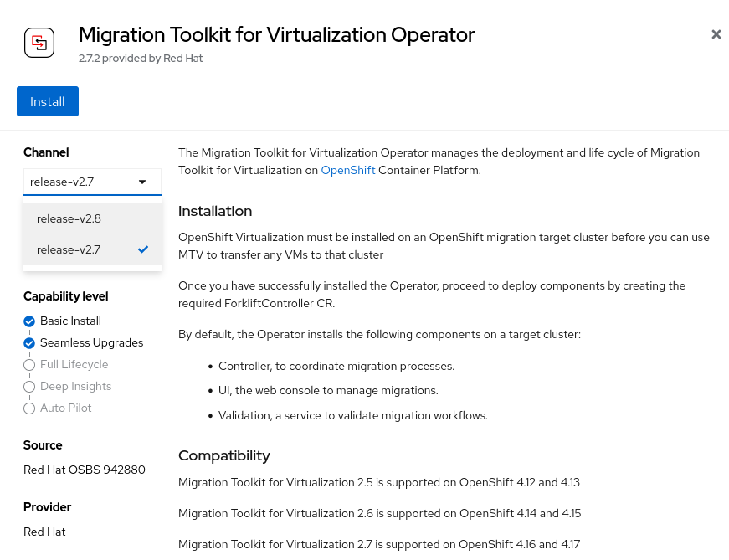This screenshot has width=729, height=560.
Task: Click the Provider section label
Action: [x=47, y=507]
